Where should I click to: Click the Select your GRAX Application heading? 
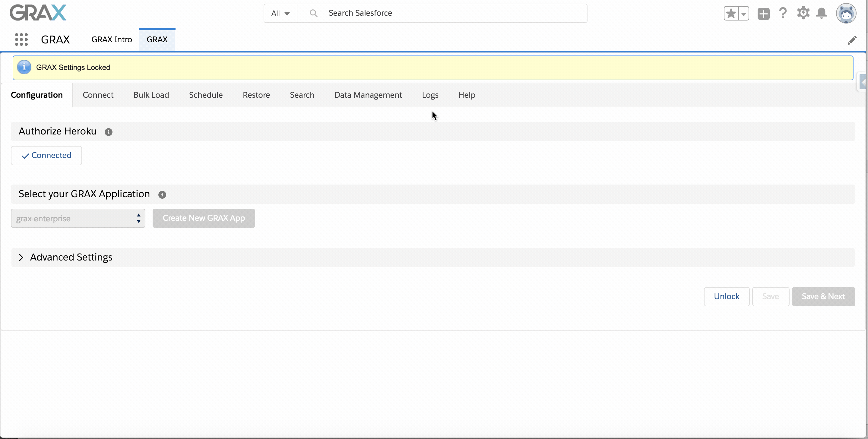coord(84,194)
